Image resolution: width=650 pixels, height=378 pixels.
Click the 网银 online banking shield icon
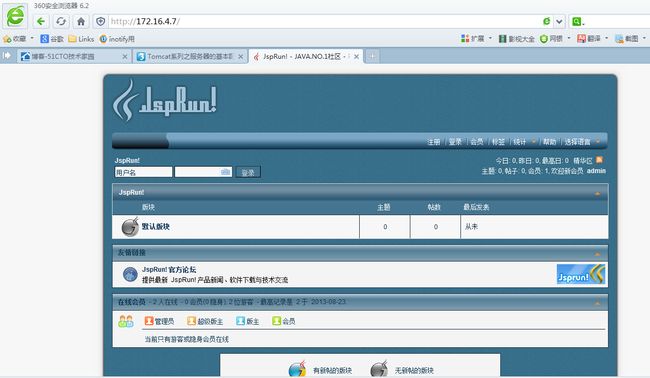pos(543,39)
